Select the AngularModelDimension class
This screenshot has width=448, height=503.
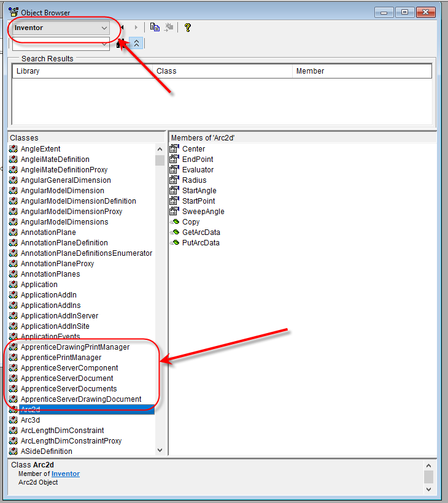point(62,191)
